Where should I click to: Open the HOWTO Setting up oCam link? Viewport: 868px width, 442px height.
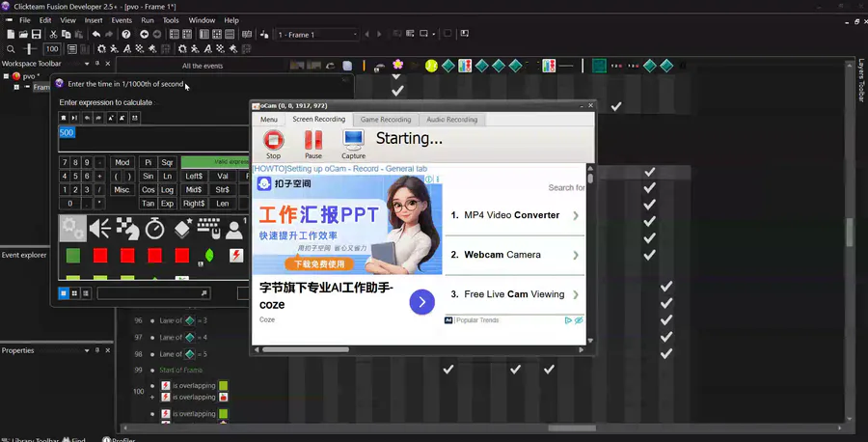pyautogui.click(x=339, y=168)
